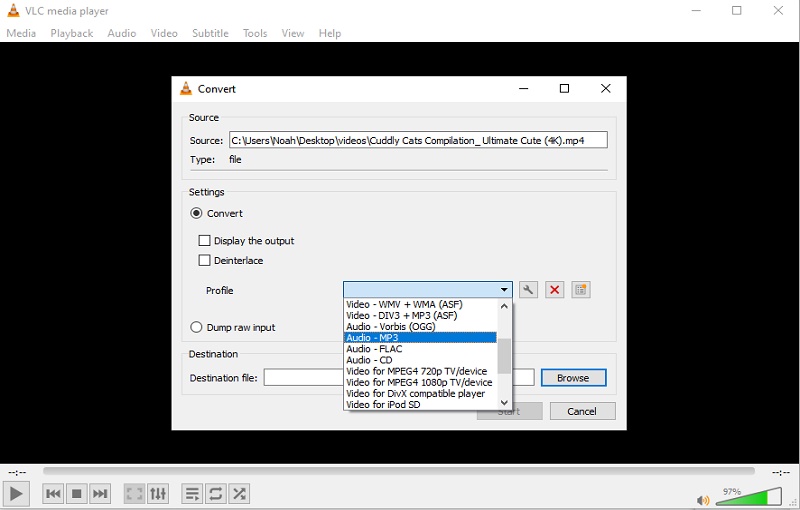Select Video for DivX compatible player

[420, 394]
